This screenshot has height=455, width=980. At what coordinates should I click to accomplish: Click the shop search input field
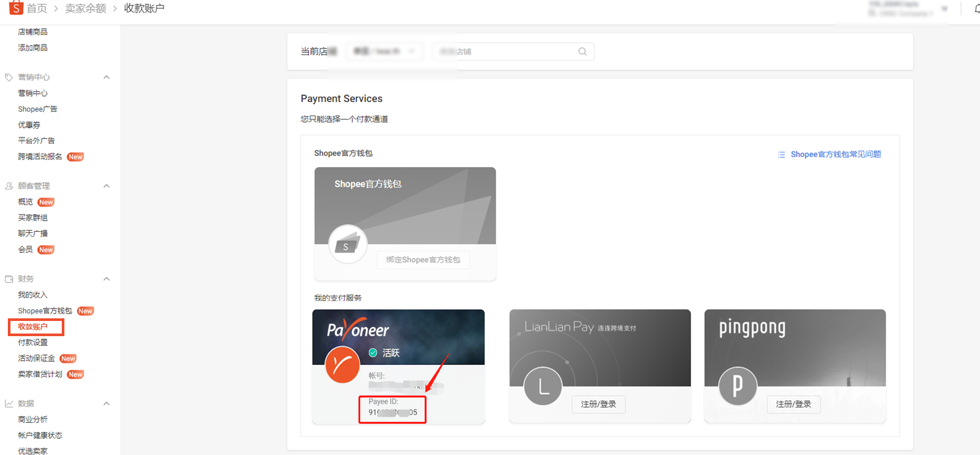pyautogui.click(x=513, y=51)
